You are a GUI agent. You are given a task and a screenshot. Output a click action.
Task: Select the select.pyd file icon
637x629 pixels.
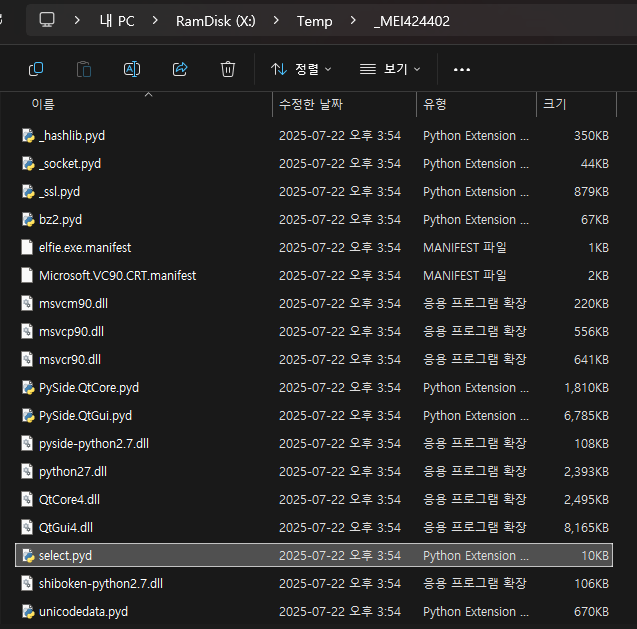28,555
